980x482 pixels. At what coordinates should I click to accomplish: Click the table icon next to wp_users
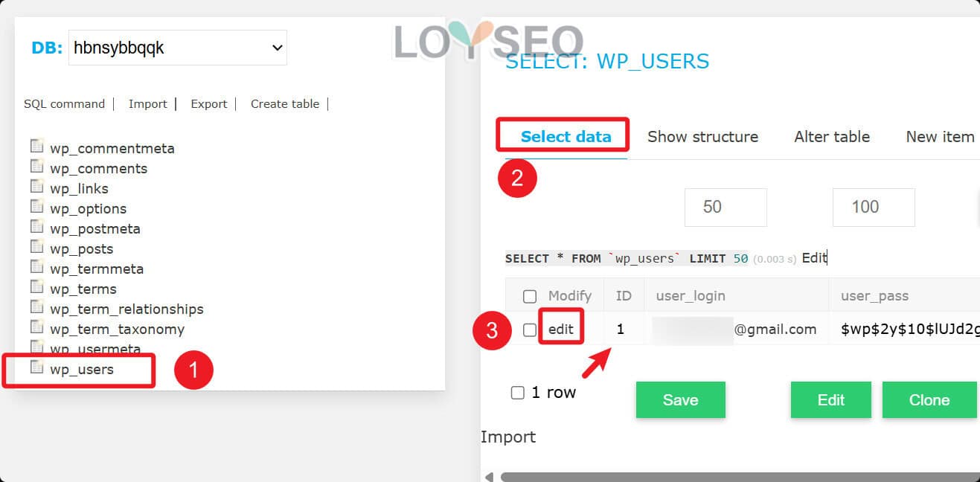point(37,367)
